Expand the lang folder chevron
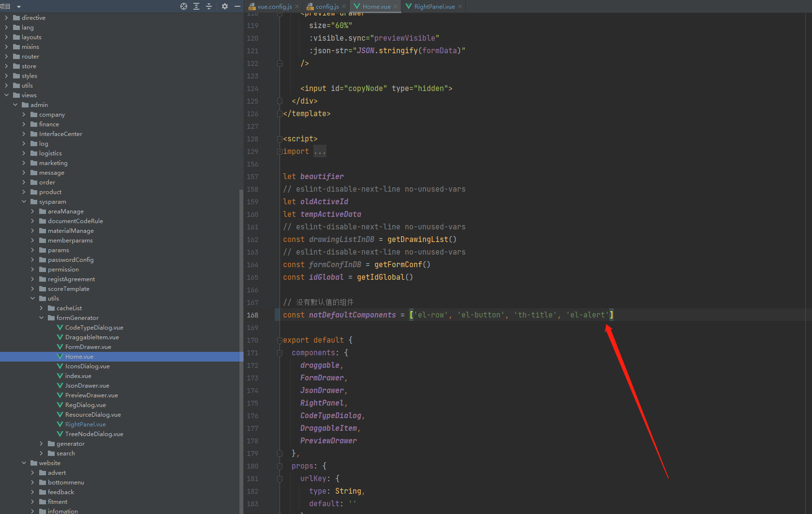 click(6, 28)
